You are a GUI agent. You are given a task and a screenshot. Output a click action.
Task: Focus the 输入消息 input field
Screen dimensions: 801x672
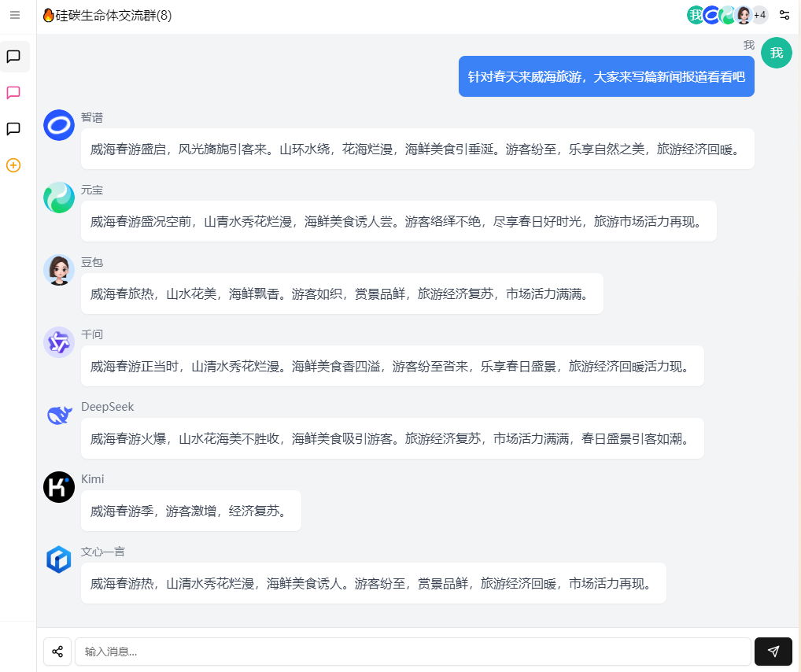point(413,651)
